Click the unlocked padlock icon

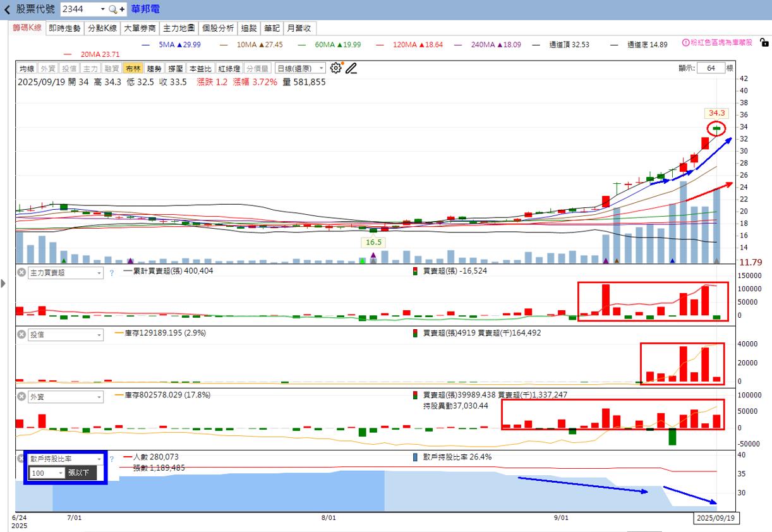coord(764,43)
